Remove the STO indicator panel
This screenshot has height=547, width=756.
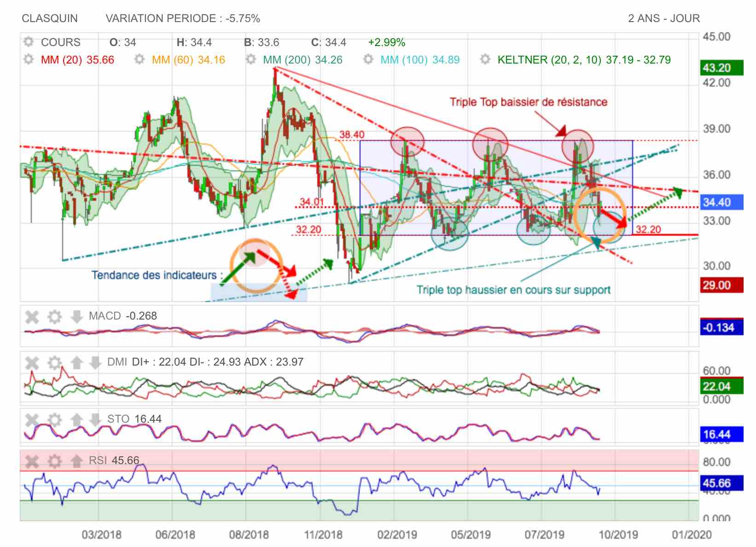(x=32, y=419)
